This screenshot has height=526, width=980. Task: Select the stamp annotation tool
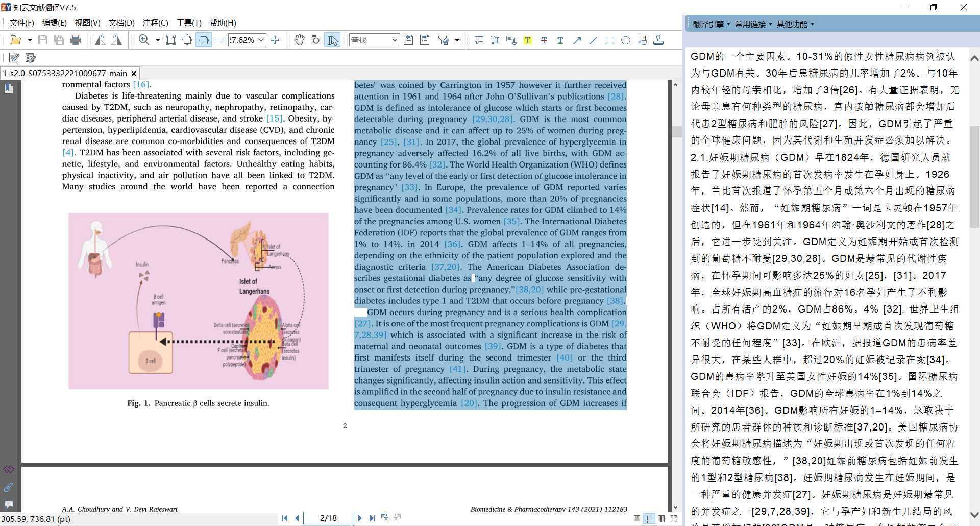[x=658, y=40]
